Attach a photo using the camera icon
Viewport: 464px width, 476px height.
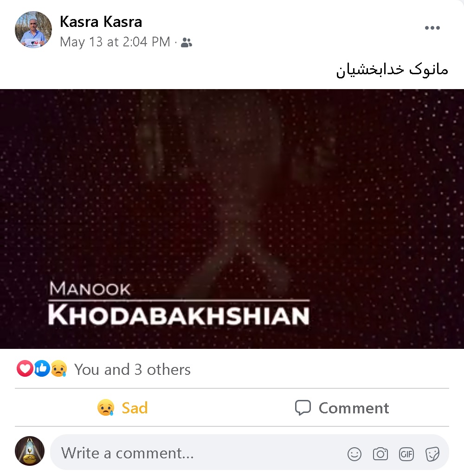pos(380,454)
